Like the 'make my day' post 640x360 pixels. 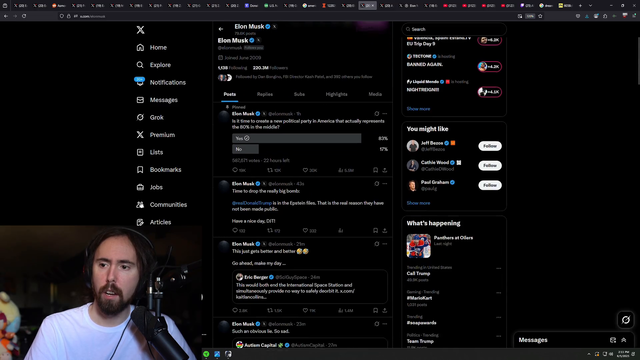pyautogui.click(x=305, y=310)
